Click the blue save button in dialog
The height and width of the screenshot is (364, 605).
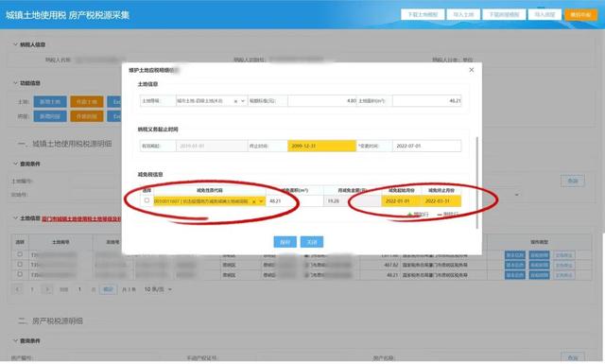(285, 242)
